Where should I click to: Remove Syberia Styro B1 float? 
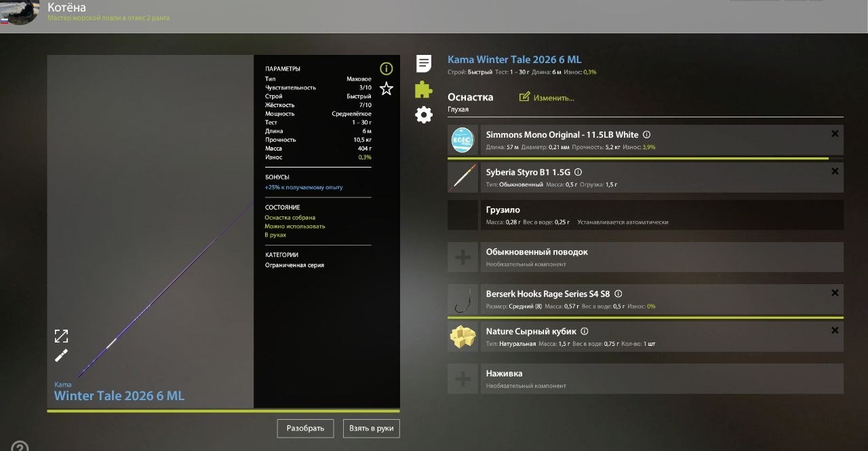tap(835, 172)
